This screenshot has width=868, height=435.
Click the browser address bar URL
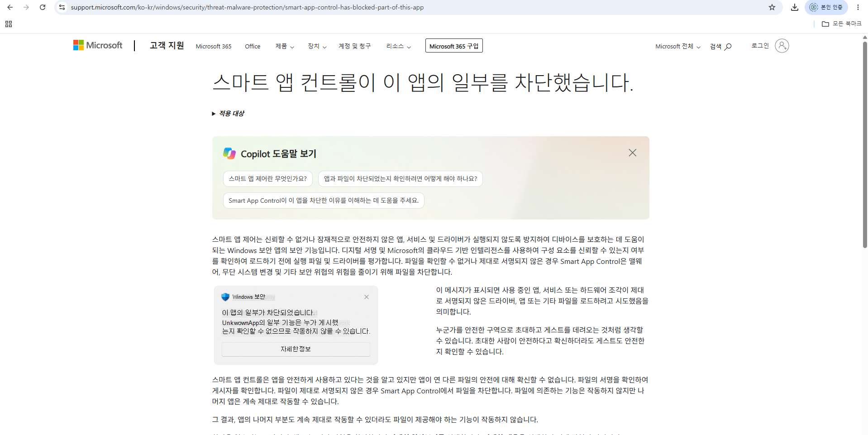click(247, 7)
